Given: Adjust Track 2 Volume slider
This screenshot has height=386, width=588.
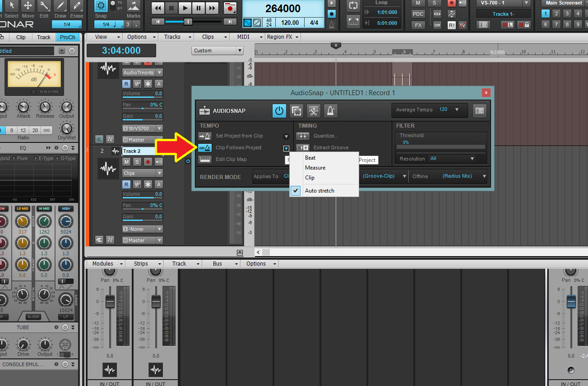Looking at the screenshot, I should [142, 194].
